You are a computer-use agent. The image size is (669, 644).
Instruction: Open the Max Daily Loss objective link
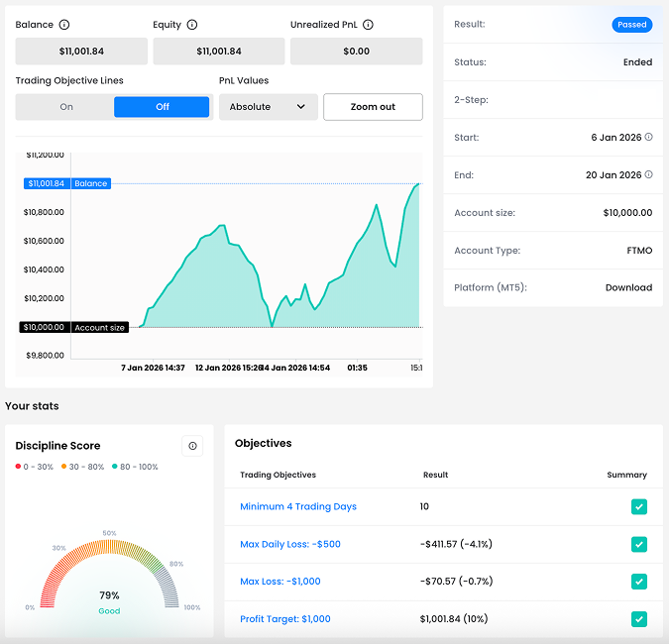tap(291, 544)
